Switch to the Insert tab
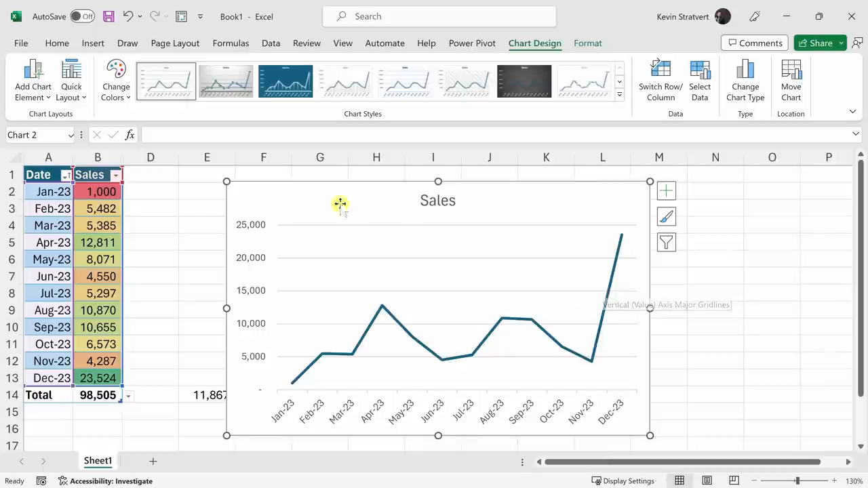The height and width of the screenshot is (488, 868). (x=93, y=43)
